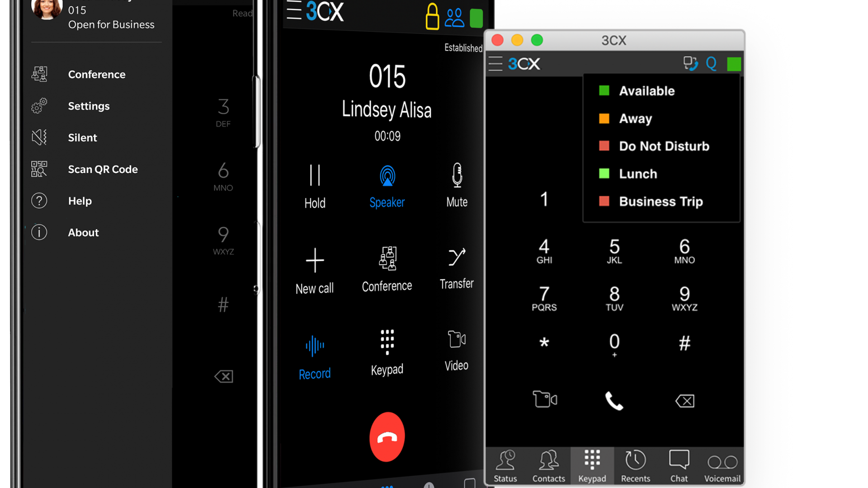Expand the status dropdown menu
This screenshot has height=488, width=868.
click(x=735, y=64)
